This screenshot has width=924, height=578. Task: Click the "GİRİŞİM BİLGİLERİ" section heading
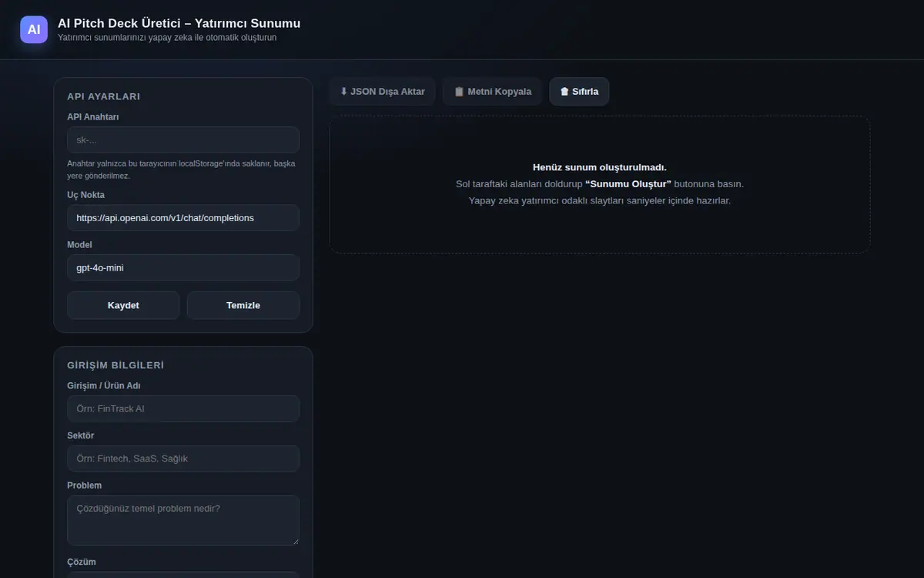[115, 365]
